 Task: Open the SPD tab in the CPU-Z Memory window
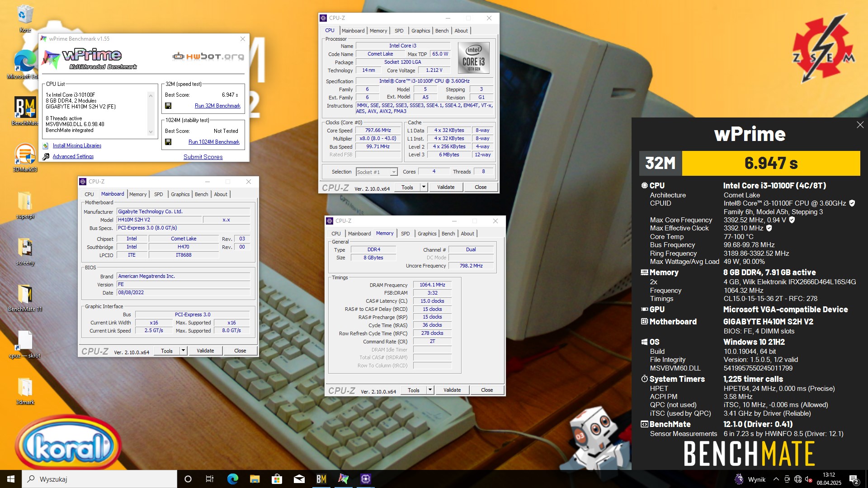[405, 234]
